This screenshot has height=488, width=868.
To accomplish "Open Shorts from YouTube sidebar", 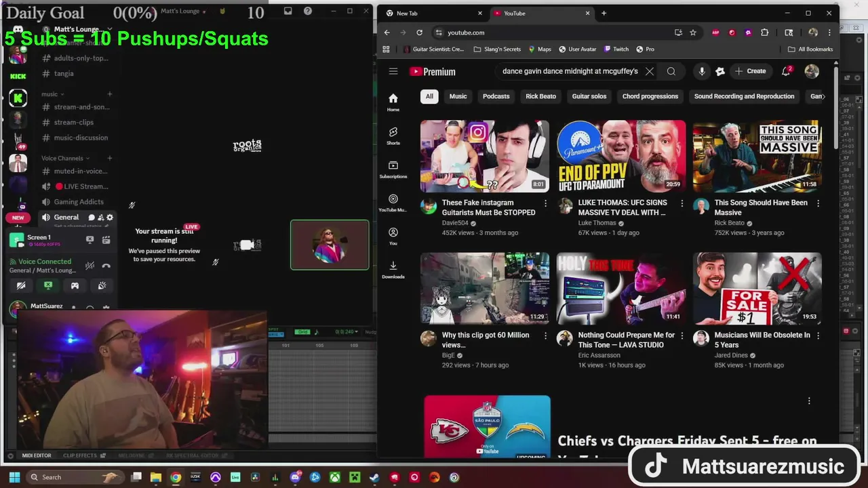I will [x=393, y=136].
